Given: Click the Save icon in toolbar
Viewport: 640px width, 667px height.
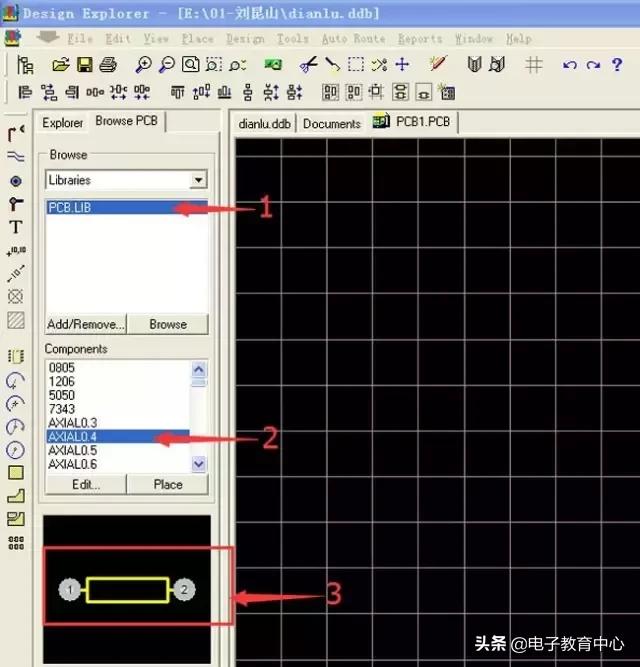Looking at the screenshot, I should (85, 65).
